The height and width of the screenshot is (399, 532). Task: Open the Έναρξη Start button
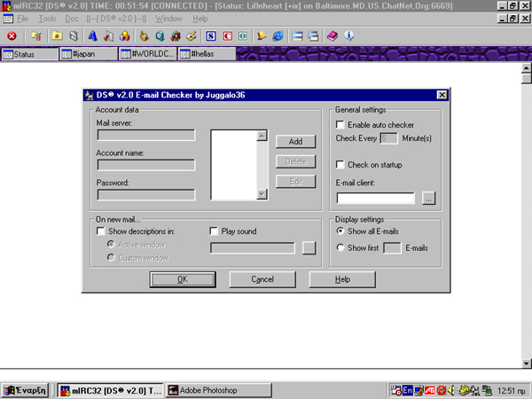tap(25, 390)
